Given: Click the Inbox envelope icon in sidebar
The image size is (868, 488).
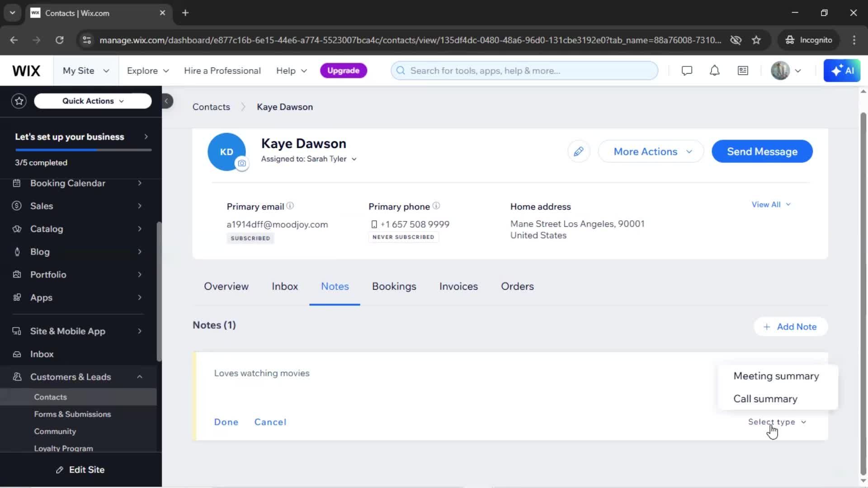Looking at the screenshot, I should point(17,354).
